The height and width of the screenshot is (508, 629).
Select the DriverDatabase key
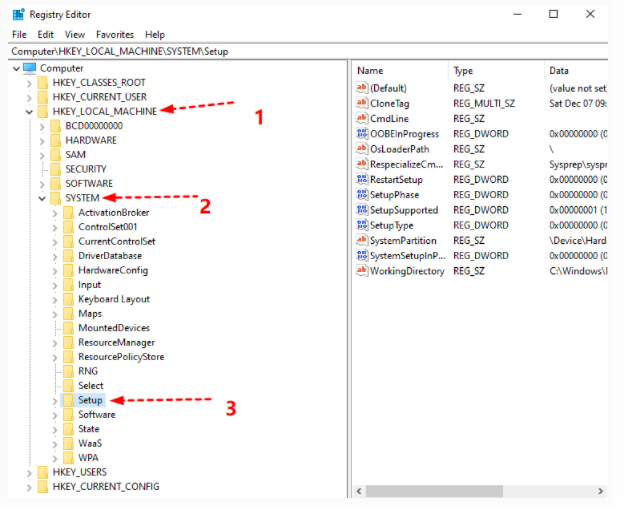point(110,256)
